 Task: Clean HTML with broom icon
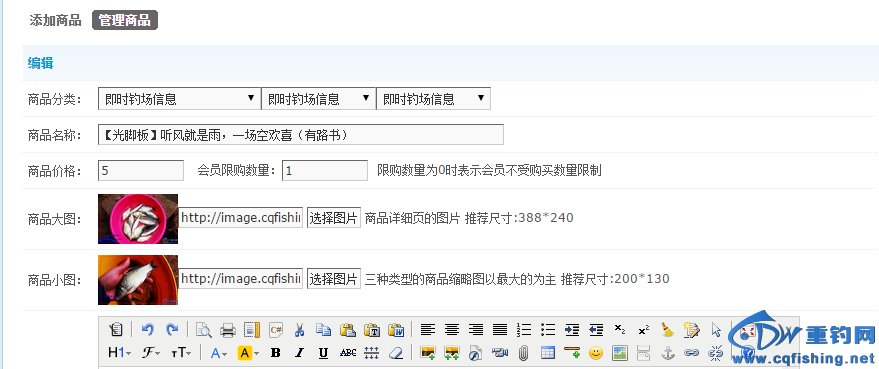[668, 330]
